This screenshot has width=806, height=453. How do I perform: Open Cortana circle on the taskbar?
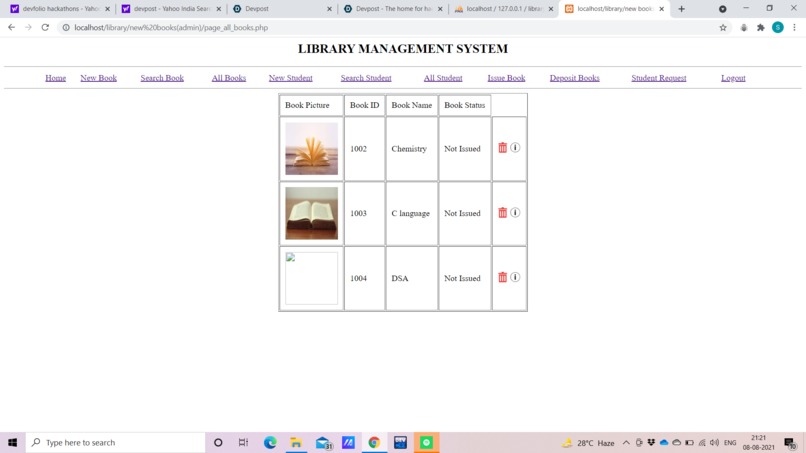tap(218, 442)
